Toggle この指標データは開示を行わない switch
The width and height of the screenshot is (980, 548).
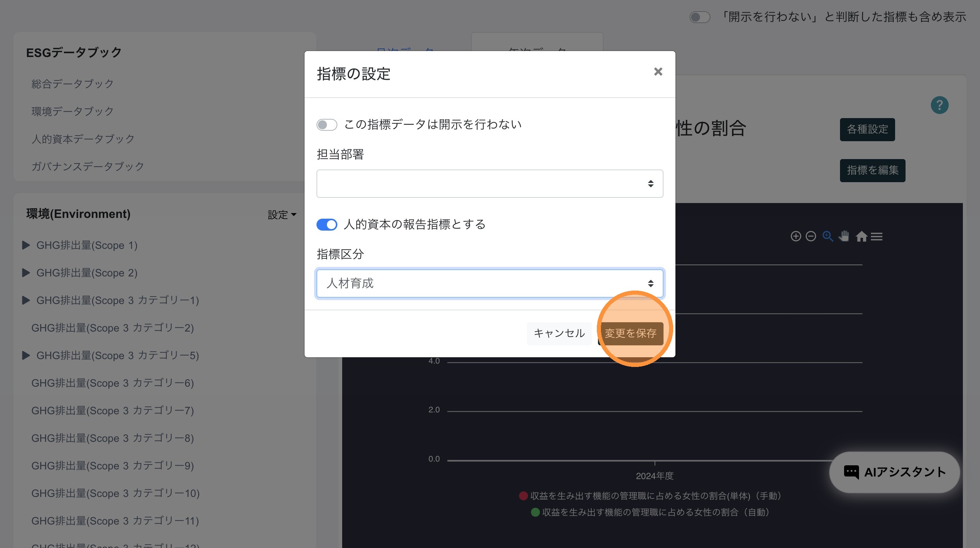coord(327,125)
